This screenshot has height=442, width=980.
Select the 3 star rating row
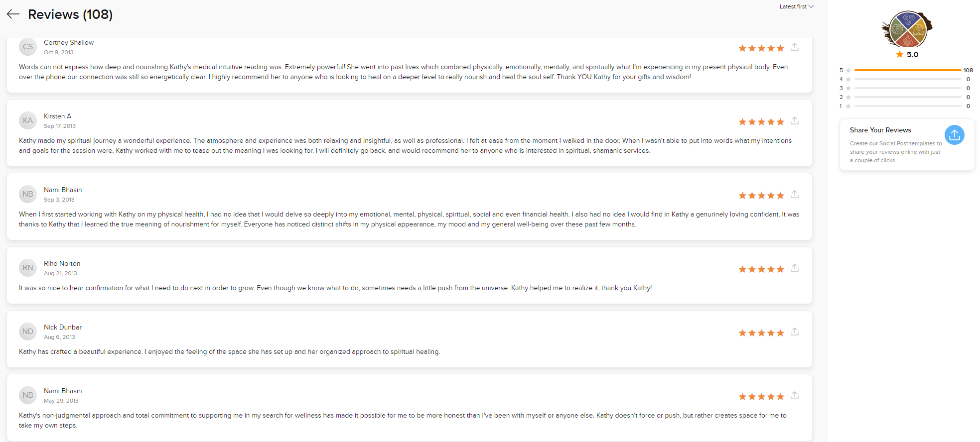[x=906, y=88]
